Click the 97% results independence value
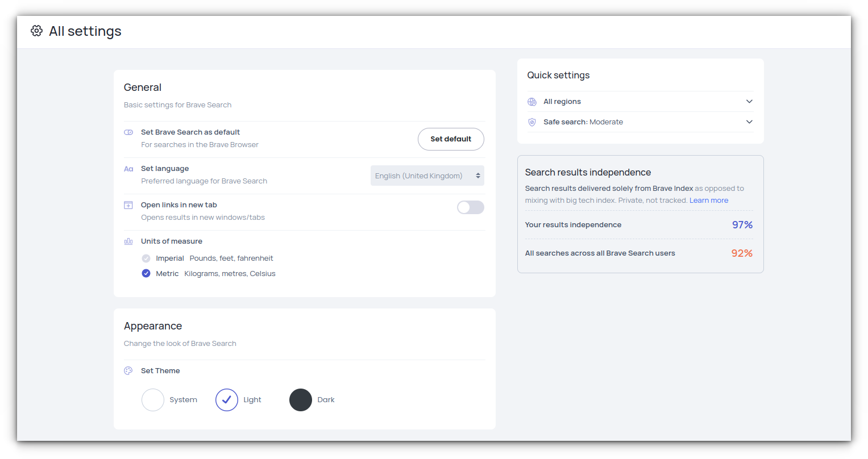 coord(742,225)
